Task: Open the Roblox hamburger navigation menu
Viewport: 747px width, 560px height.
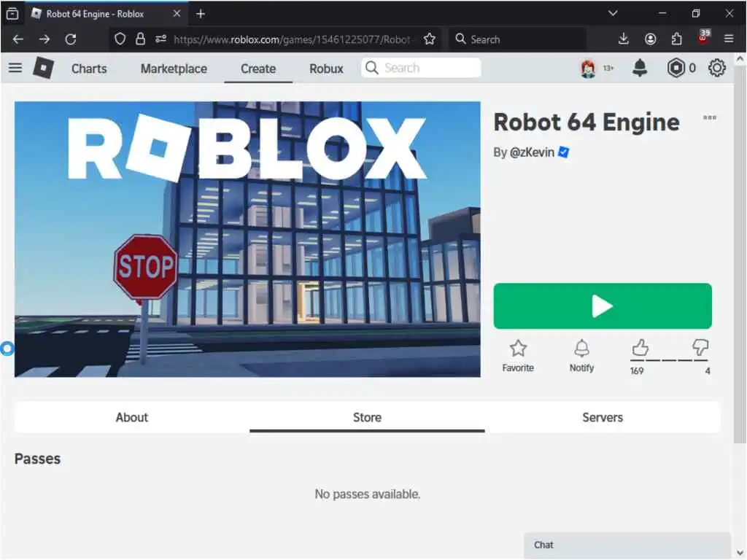Action: pyautogui.click(x=15, y=68)
